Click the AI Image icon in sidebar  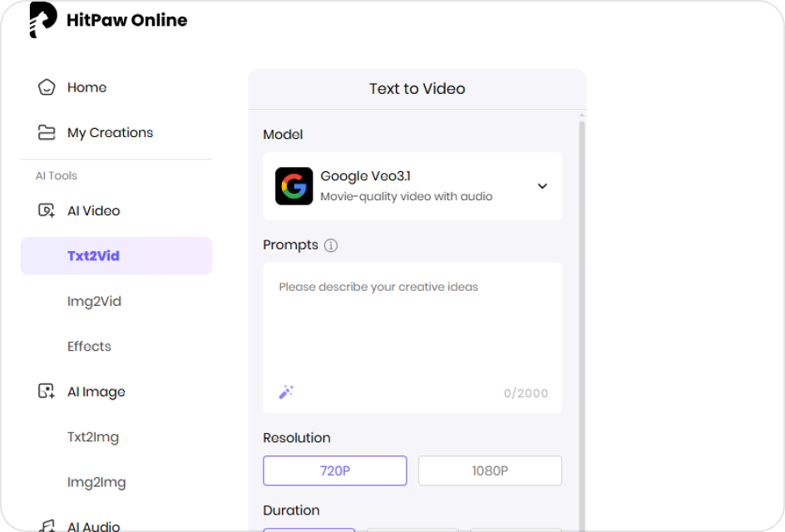click(47, 392)
